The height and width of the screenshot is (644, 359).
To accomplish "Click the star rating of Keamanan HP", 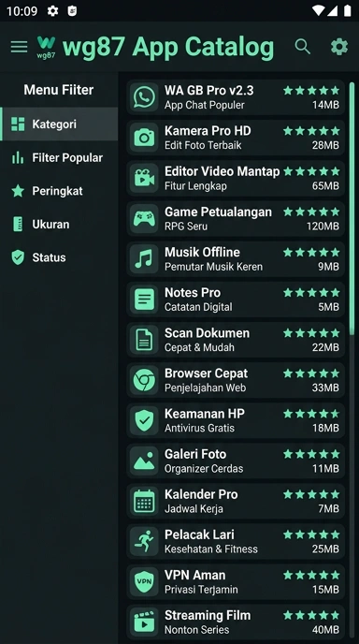I will click(311, 414).
